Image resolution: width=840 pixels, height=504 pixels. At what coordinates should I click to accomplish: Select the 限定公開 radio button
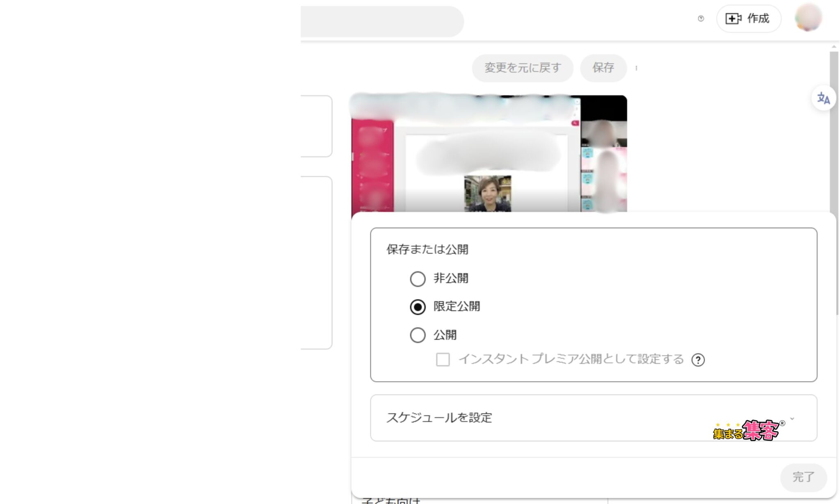click(x=418, y=307)
